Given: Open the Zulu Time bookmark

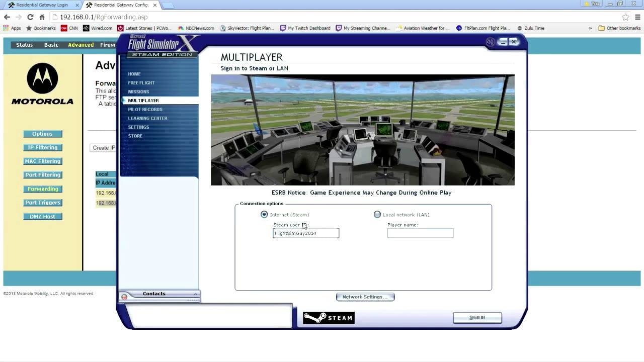Looking at the screenshot, I should coord(530,28).
